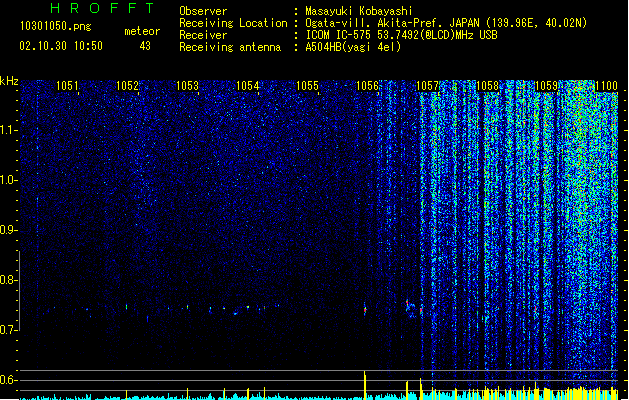
Task: Click the meteor count 43
Action: tap(145, 46)
